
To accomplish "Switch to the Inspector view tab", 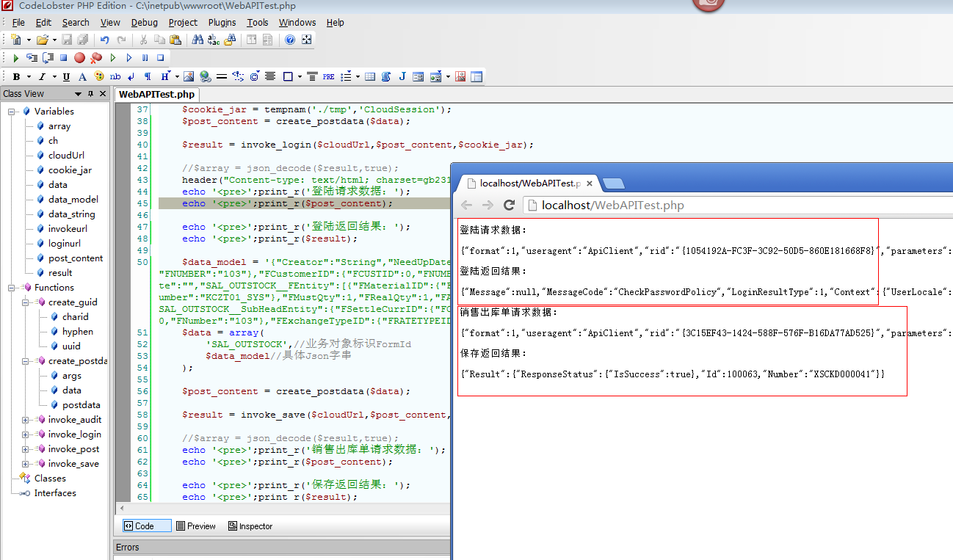I will tap(250, 526).
